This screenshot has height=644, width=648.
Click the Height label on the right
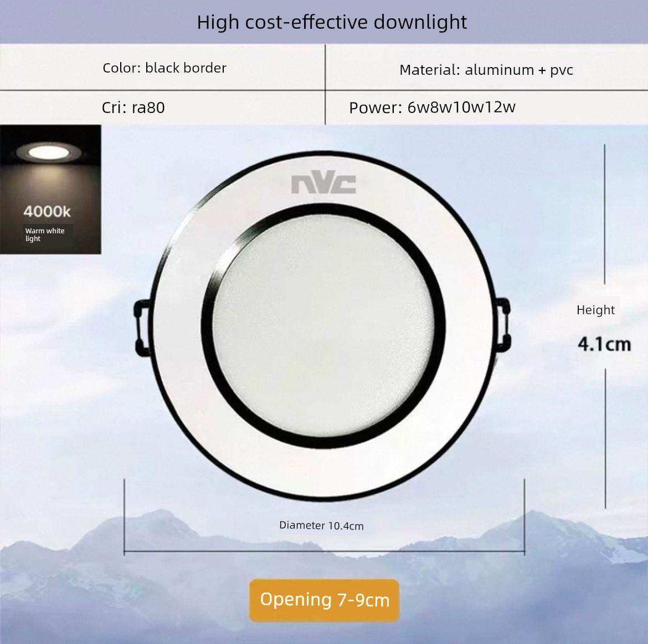tap(595, 310)
